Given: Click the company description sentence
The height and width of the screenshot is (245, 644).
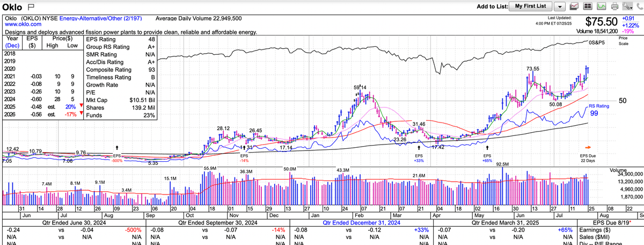Looking at the screenshot, I should (130, 32).
